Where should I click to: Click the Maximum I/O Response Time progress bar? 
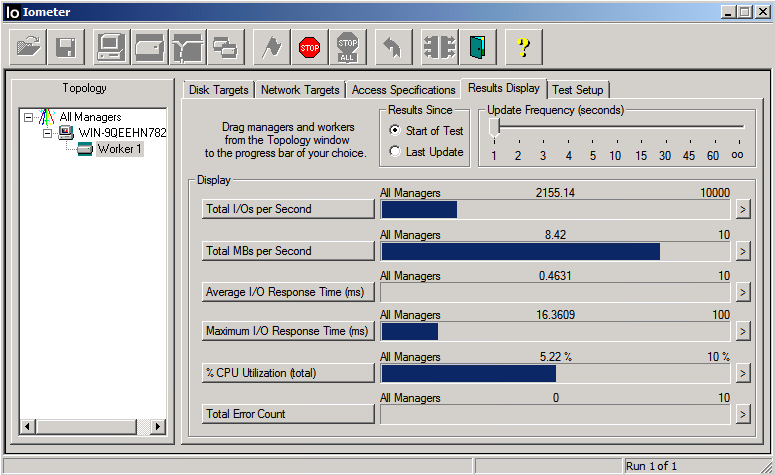point(556,331)
